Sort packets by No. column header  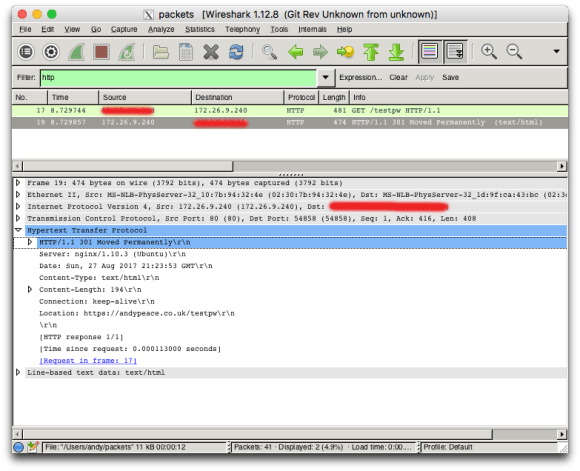point(30,97)
